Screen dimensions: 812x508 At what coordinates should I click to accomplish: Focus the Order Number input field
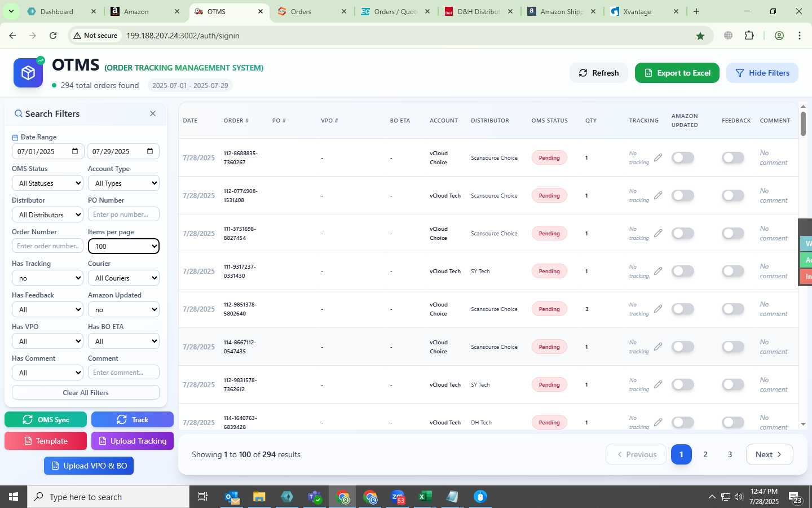coord(48,246)
